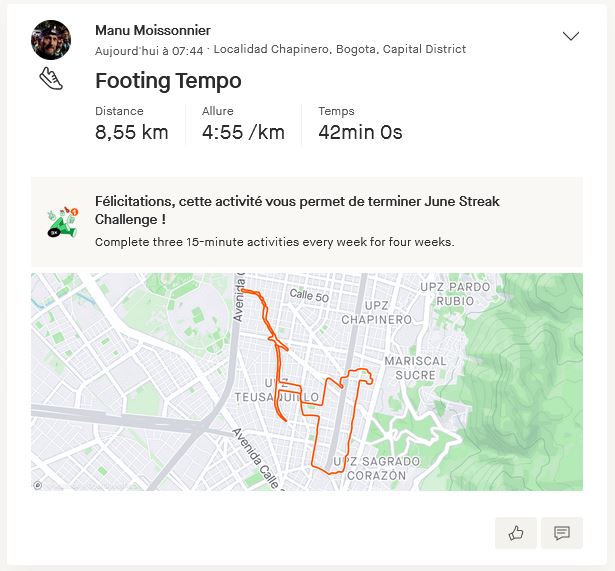Expand the activity options chevron
The image size is (615, 571).
[x=571, y=37]
